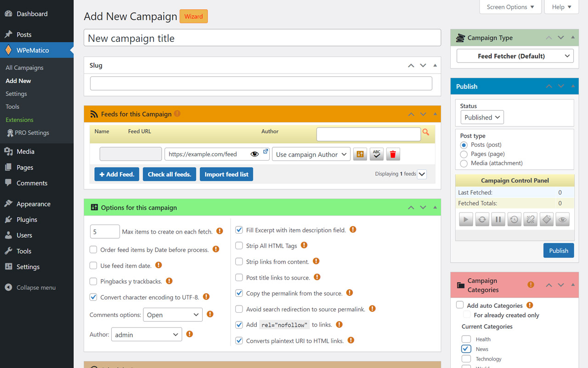Click the help icon next to Feeds for this Campaign
Image resolution: width=588 pixels, height=368 pixels.
177,114
